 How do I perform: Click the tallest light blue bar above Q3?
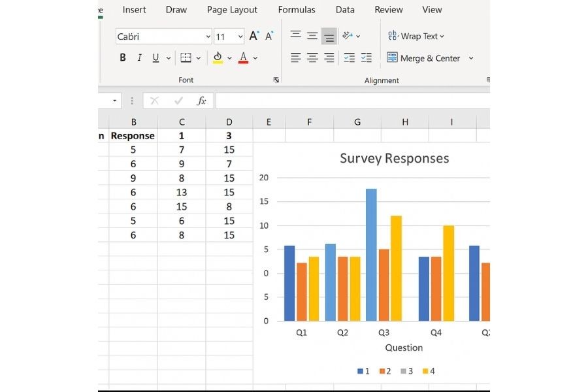371,255
